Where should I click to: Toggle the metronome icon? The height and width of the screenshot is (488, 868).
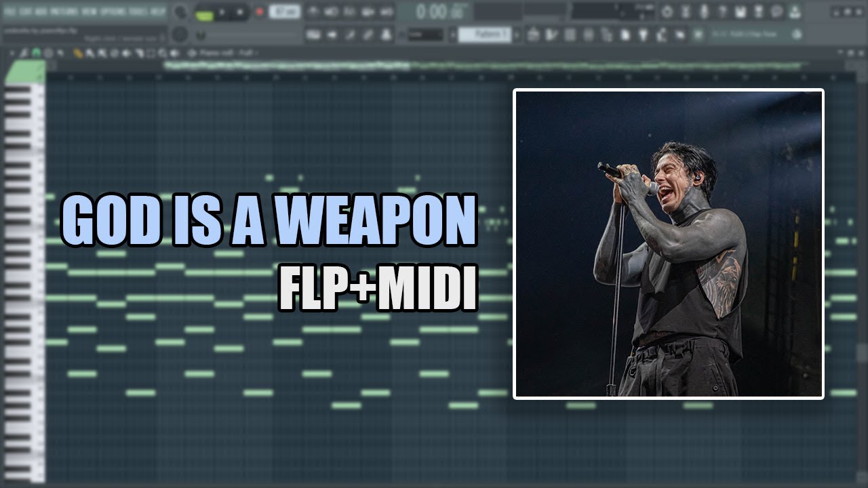(x=313, y=12)
